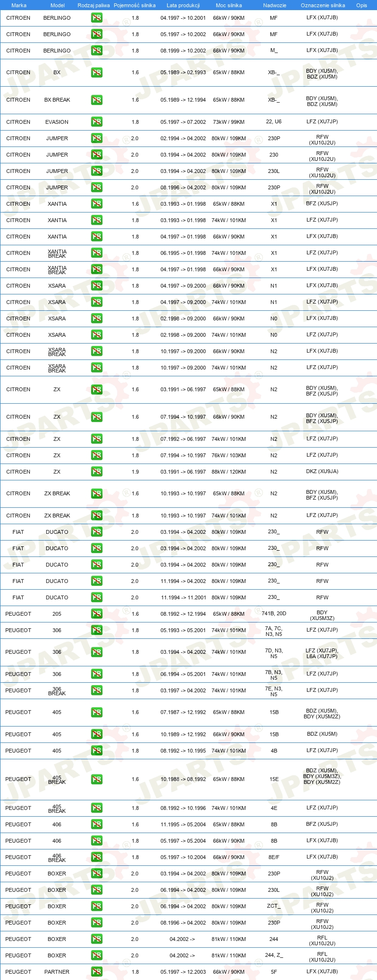Click the fuel icon in Citroen BX non-Break row

(x=96, y=72)
